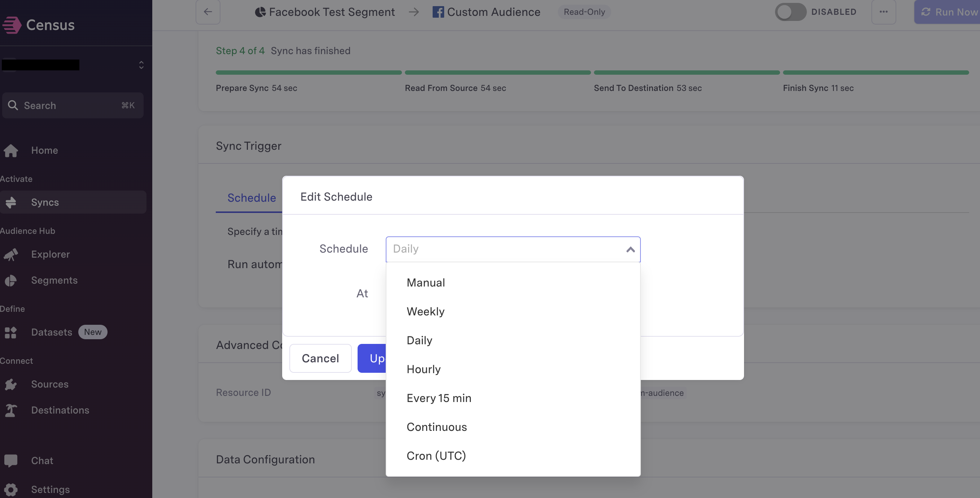
Task: Click the 'Connect' section label
Action: click(x=16, y=361)
